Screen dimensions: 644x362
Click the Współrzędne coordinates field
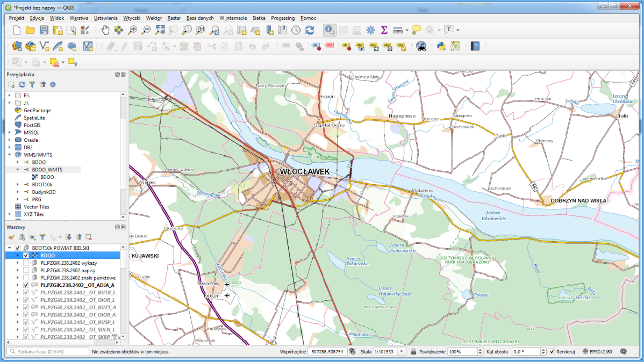coord(328,352)
